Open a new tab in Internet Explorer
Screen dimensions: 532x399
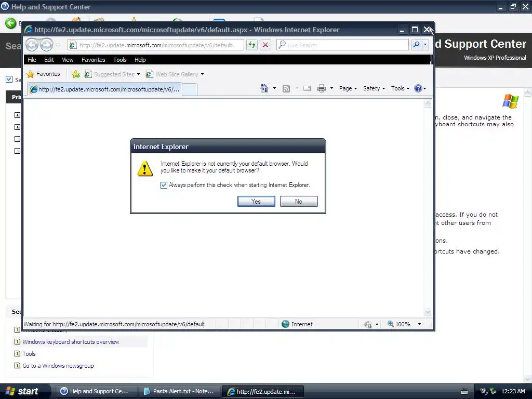click(x=189, y=89)
